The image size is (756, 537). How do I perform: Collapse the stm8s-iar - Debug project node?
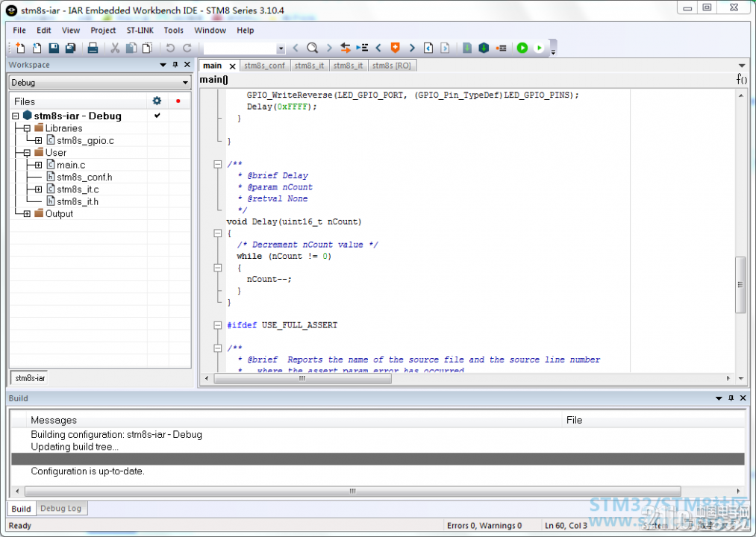pyautogui.click(x=16, y=116)
